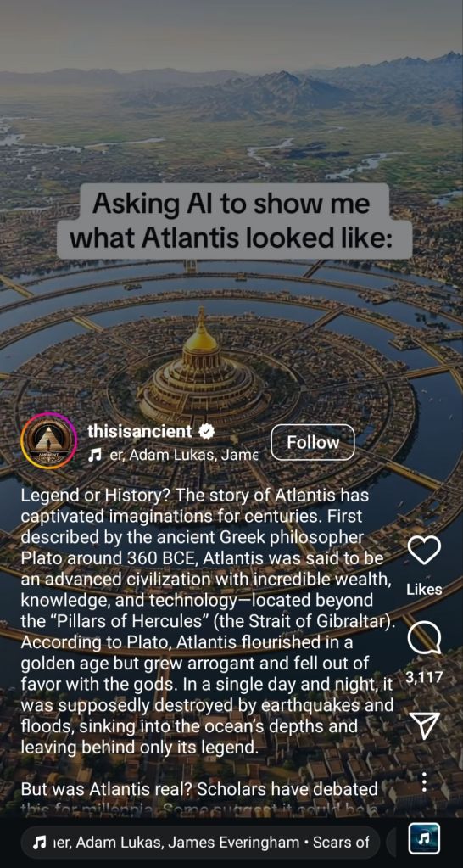Open thisisancient username link

pyautogui.click(x=139, y=432)
